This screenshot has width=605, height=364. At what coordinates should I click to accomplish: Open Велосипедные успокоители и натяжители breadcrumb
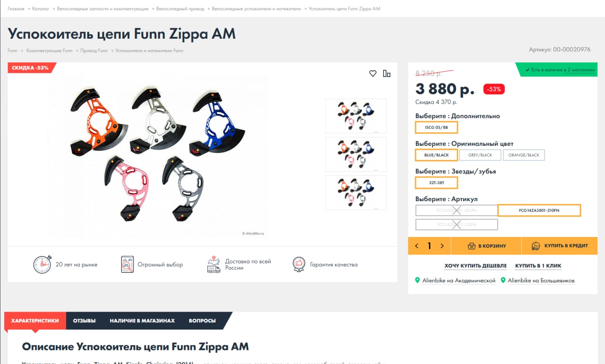pyautogui.click(x=256, y=8)
